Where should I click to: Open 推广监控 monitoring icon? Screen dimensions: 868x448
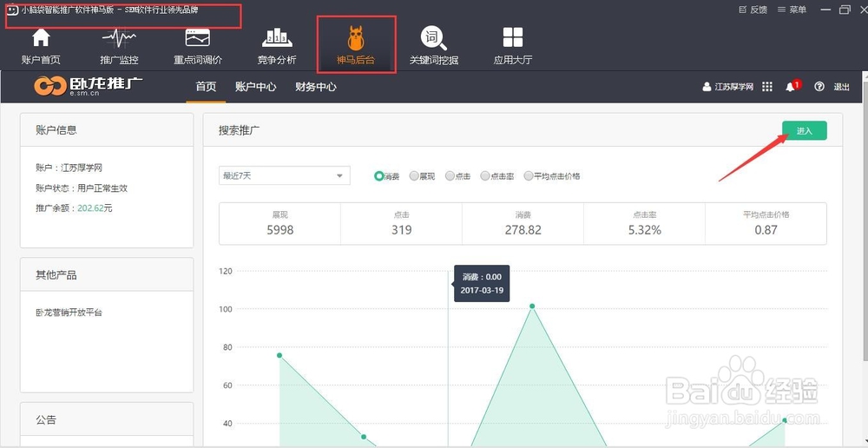[119, 38]
